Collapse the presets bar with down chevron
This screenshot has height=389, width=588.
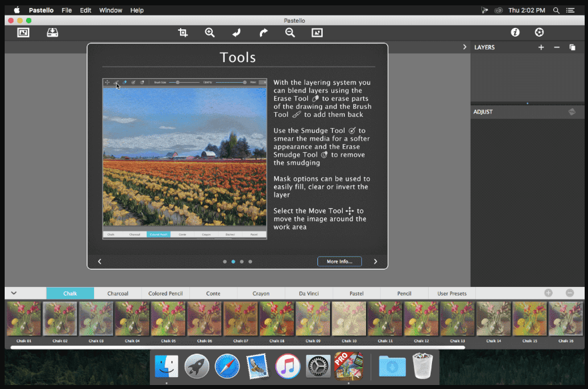(14, 293)
